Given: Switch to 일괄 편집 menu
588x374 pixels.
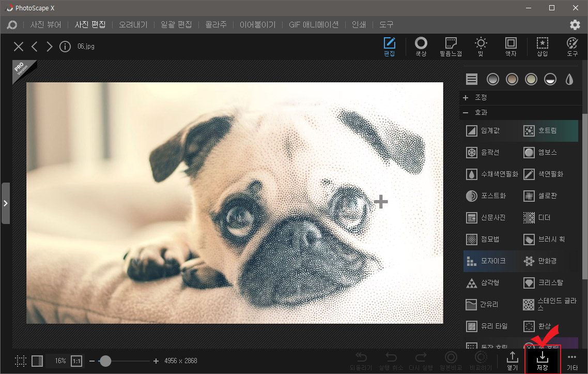Looking at the screenshot, I should click(176, 25).
